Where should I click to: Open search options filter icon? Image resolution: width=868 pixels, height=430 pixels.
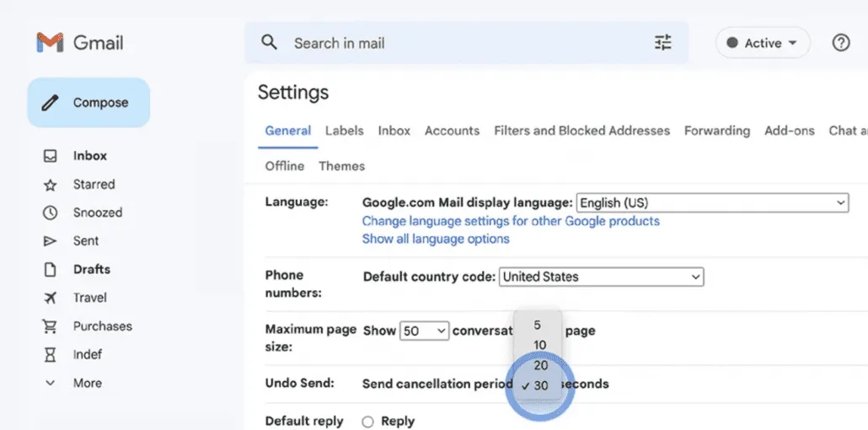click(x=662, y=43)
